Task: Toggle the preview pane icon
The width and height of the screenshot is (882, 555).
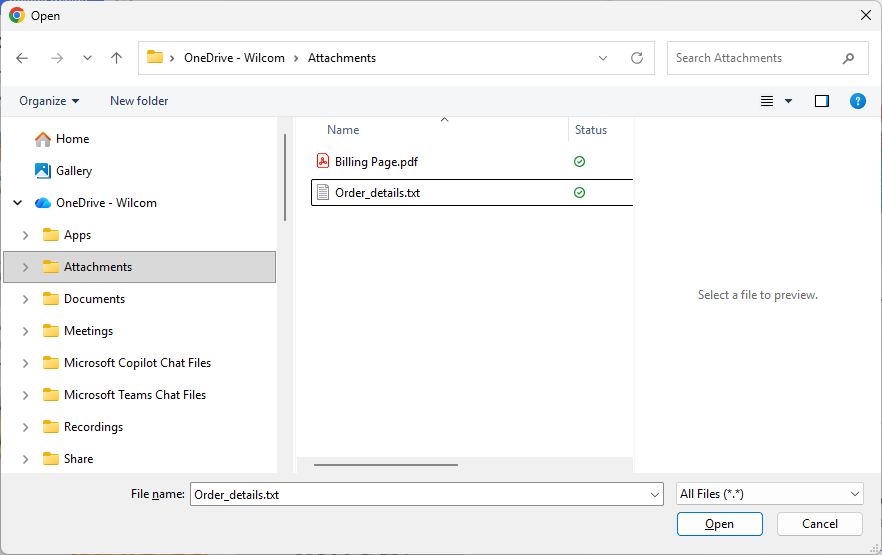Action: [x=822, y=101]
